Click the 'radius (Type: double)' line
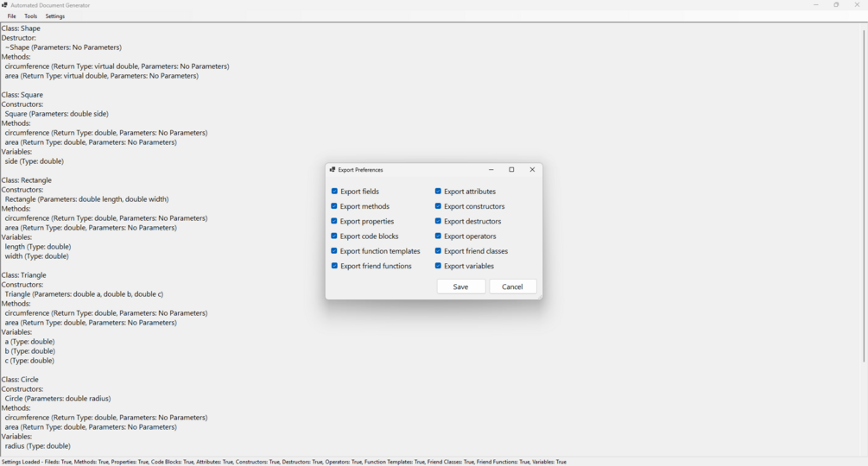Image resolution: width=868 pixels, height=466 pixels. tap(38, 445)
